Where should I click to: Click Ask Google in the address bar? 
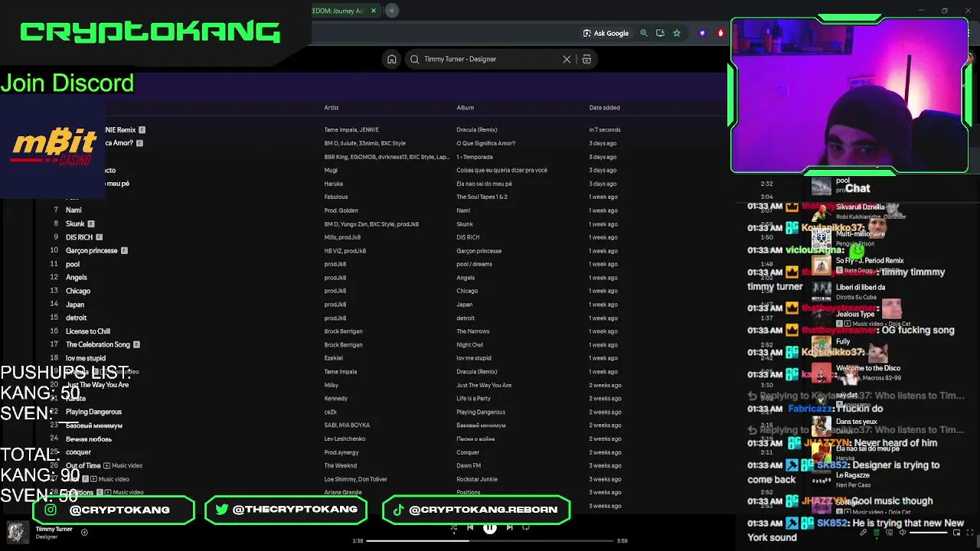[x=606, y=33]
